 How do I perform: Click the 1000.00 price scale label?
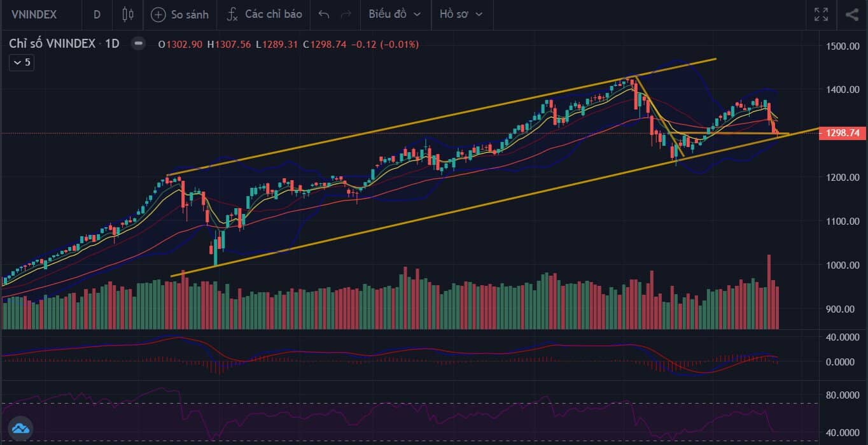(843, 265)
